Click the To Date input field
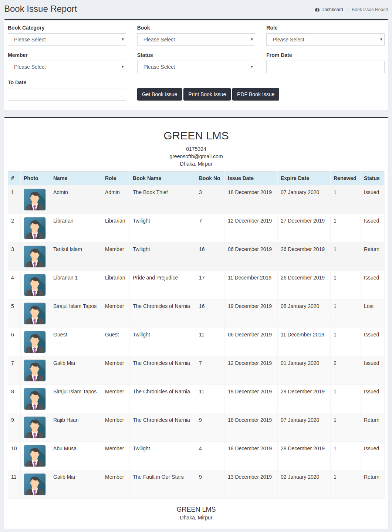 point(67,94)
